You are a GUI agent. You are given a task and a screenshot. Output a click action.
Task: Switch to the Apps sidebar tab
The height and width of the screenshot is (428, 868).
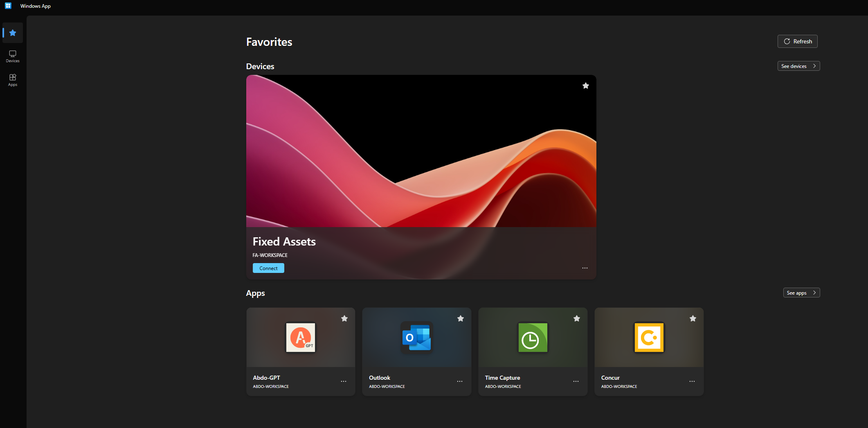(13, 80)
